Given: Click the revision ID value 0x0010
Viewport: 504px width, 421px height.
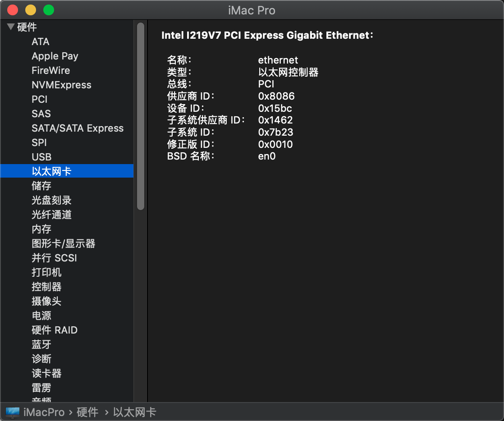Looking at the screenshot, I should tap(275, 145).
